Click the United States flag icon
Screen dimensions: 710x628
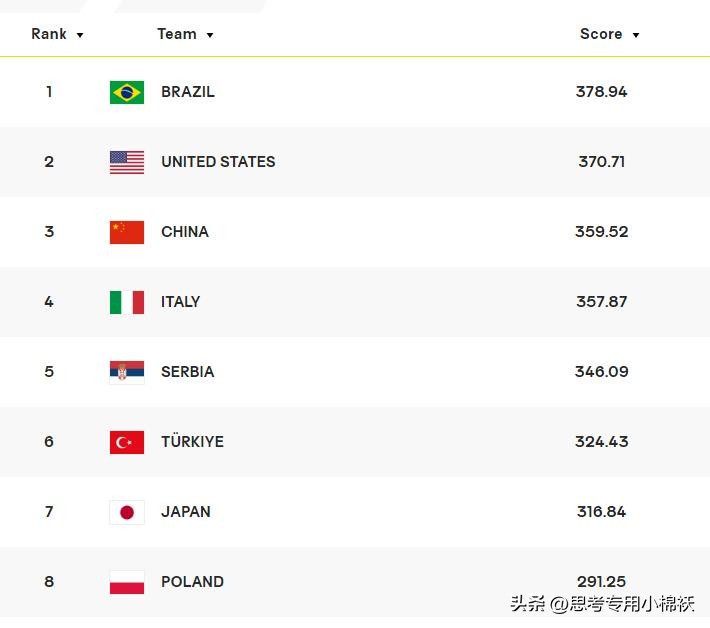(127, 162)
